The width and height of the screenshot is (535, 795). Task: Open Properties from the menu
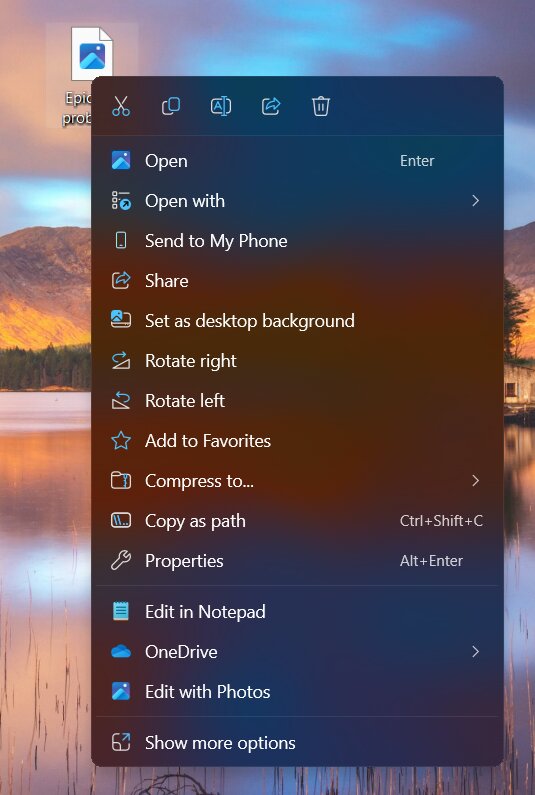point(297,561)
